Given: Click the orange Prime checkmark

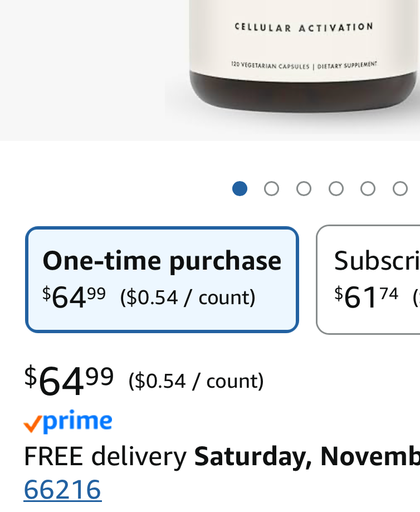Looking at the screenshot, I should pos(32,426).
